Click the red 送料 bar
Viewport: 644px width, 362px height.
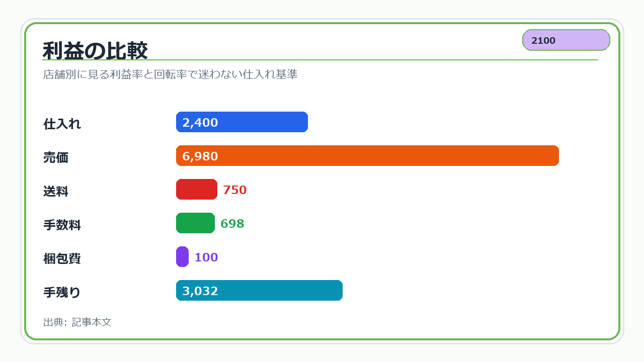[197, 190]
